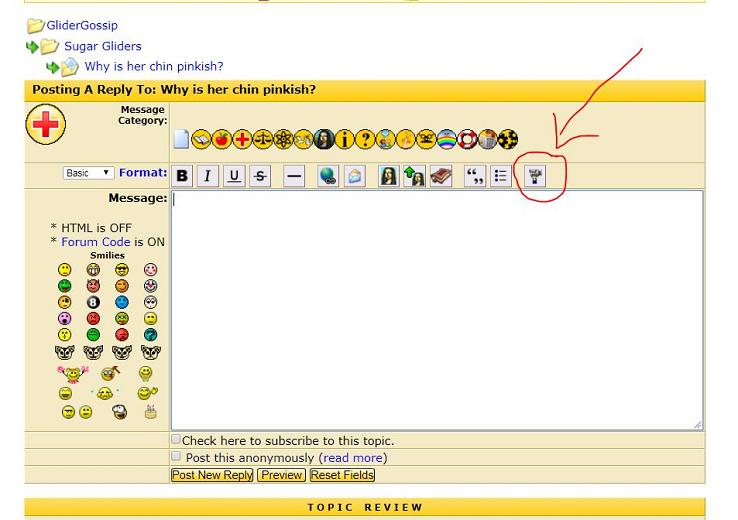Select the life preserver category icon
Image resolution: width=738 pixels, height=520 pixels.
pos(467,139)
